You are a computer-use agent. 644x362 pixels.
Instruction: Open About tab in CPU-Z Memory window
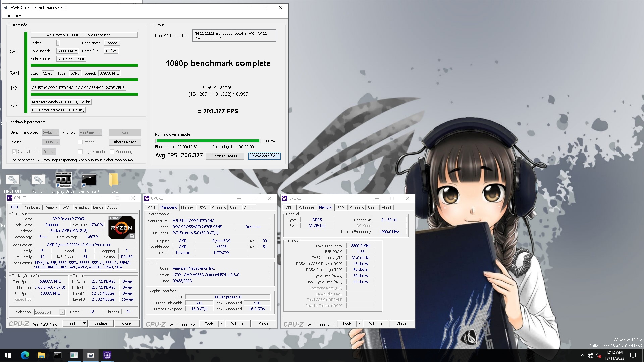[387, 208]
